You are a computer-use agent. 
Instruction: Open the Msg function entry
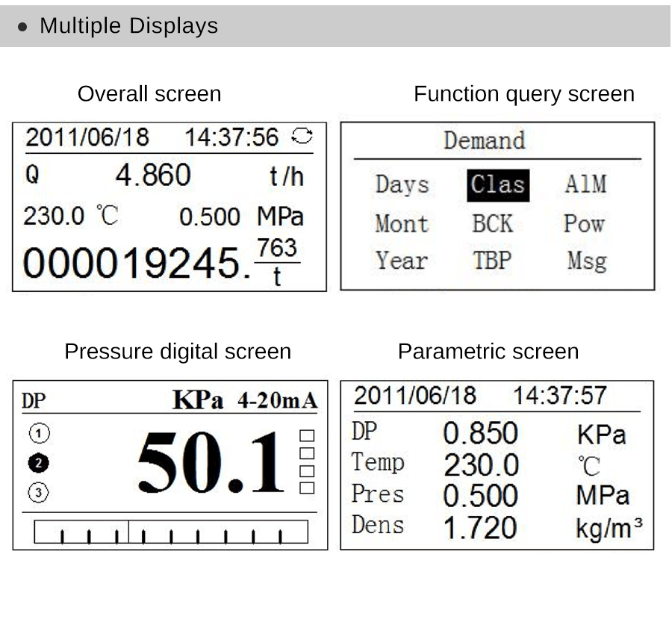[586, 261]
